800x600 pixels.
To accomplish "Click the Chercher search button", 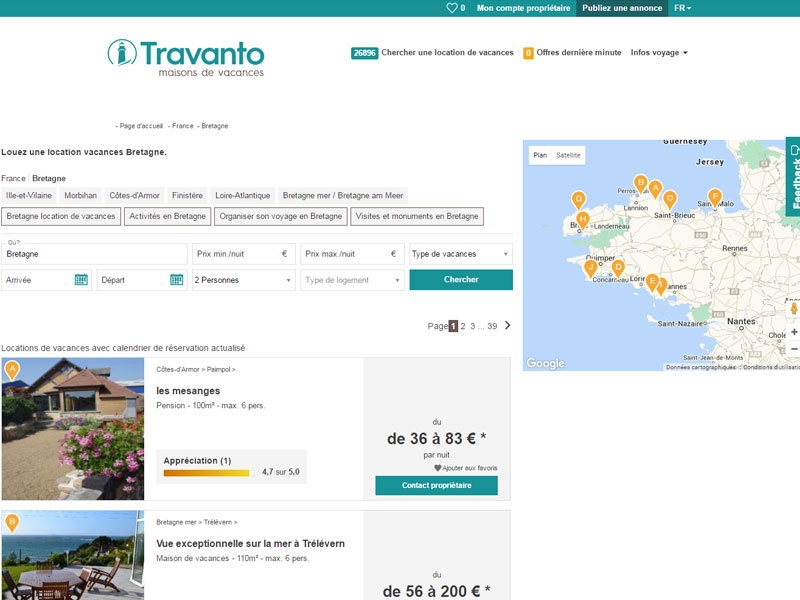I will click(x=461, y=280).
